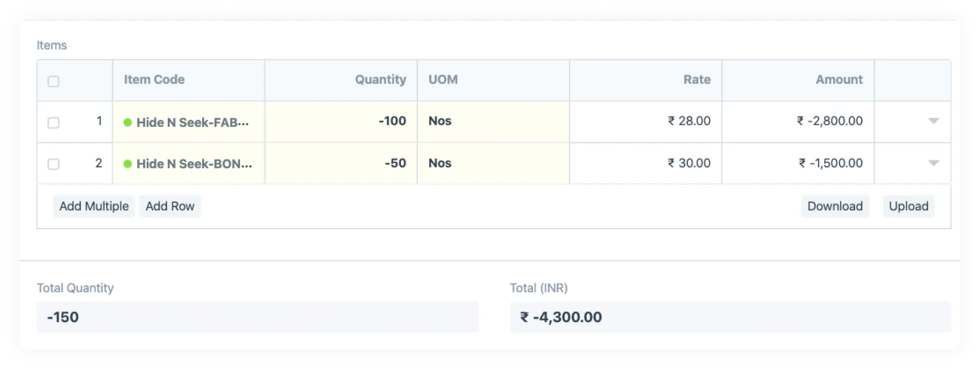
Task: Open the Hide N Seek-FAB item code
Action: coord(192,122)
